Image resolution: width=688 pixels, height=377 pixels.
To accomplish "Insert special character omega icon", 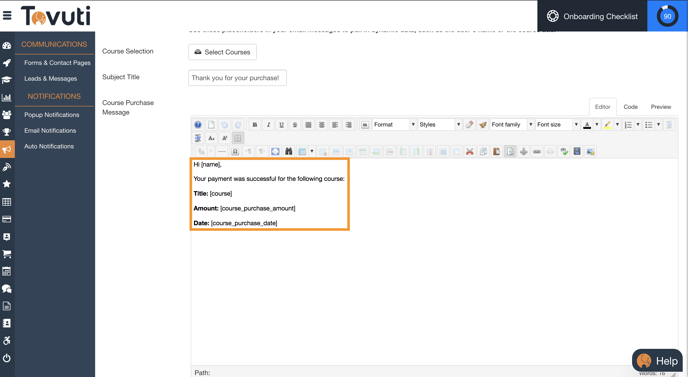I will [x=235, y=151].
